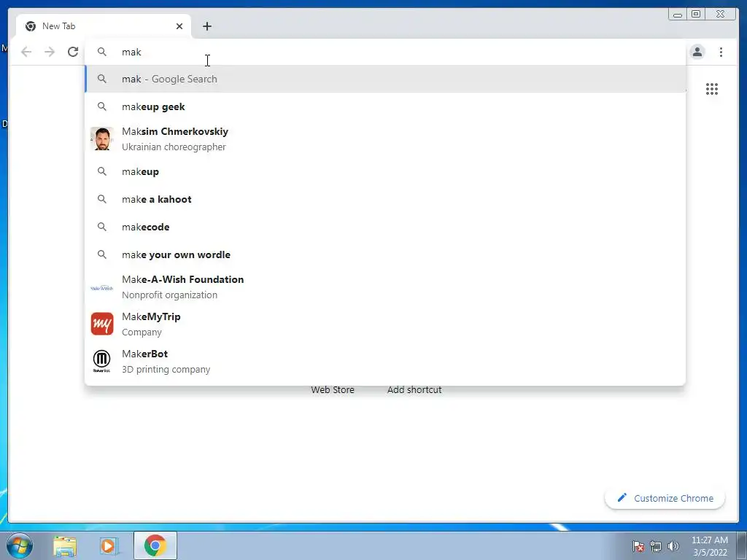Choose the Make-A-Wish Foundation suggestion

385,287
